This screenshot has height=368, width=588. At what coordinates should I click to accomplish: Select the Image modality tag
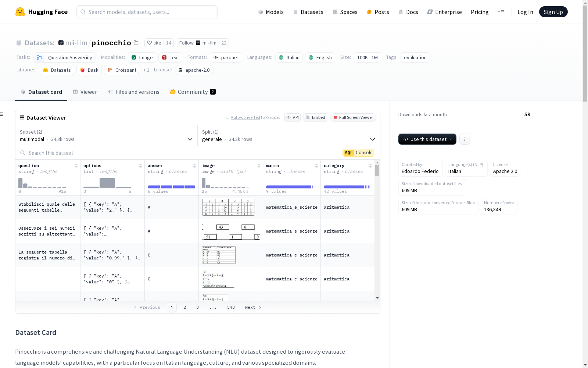(142, 57)
